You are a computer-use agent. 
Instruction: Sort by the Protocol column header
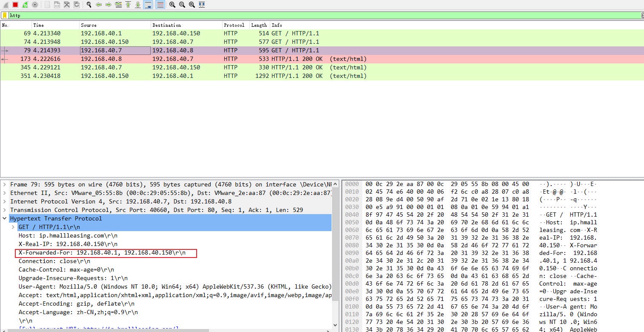[234, 25]
